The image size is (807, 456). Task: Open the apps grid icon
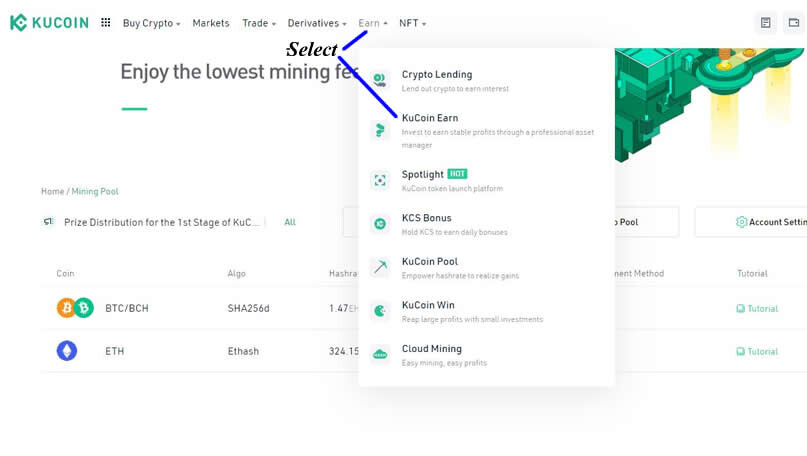pyautogui.click(x=106, y=23)
